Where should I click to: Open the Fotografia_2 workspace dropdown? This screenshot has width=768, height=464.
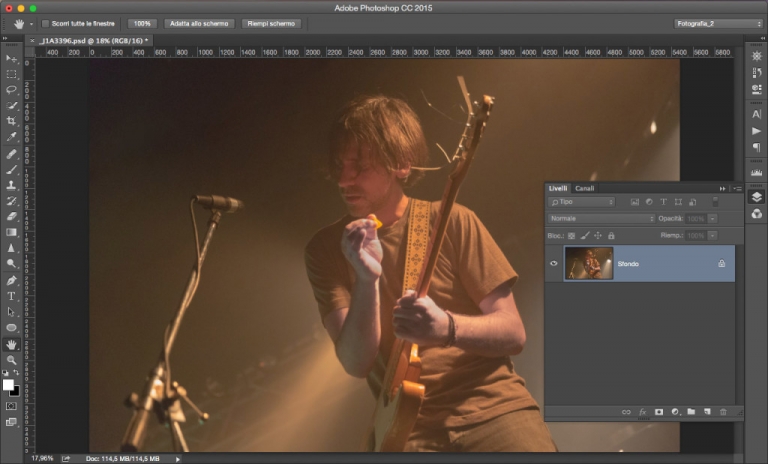coord(718,24)
